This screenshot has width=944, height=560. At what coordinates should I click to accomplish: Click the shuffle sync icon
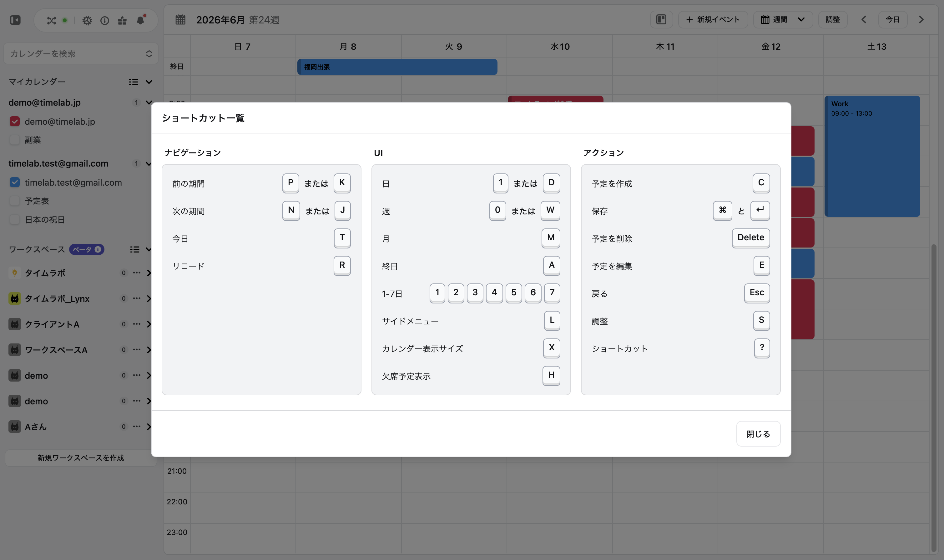(51, 20)
